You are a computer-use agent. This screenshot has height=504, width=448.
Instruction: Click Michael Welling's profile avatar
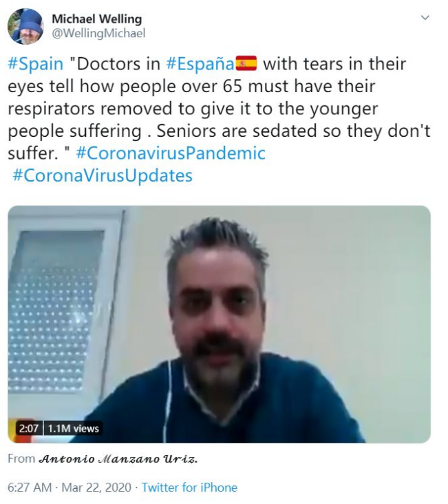[25, 26]
